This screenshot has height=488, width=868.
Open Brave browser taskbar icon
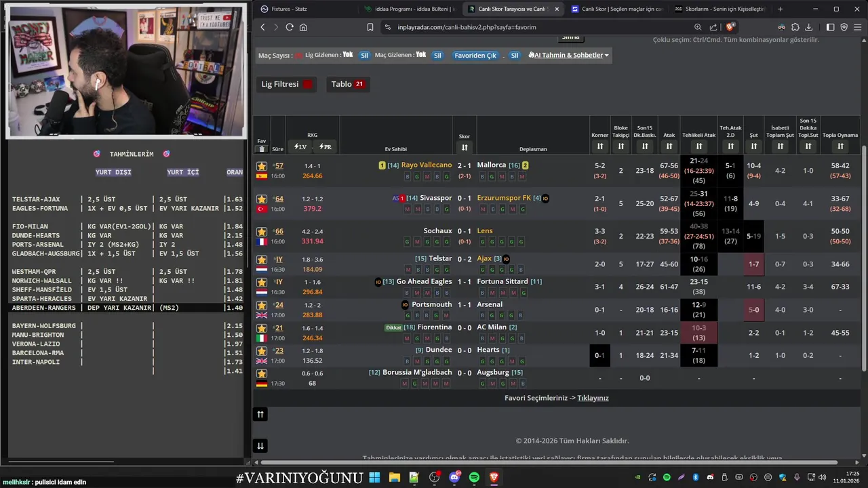[x=494, y=477]
